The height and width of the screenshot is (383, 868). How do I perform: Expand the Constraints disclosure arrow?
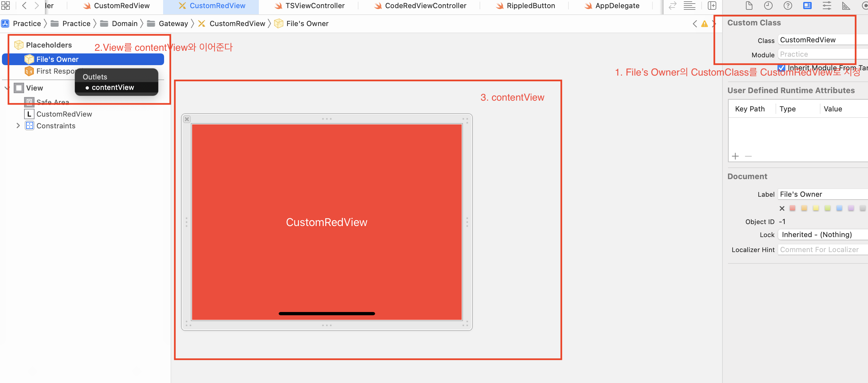[18, 126]
